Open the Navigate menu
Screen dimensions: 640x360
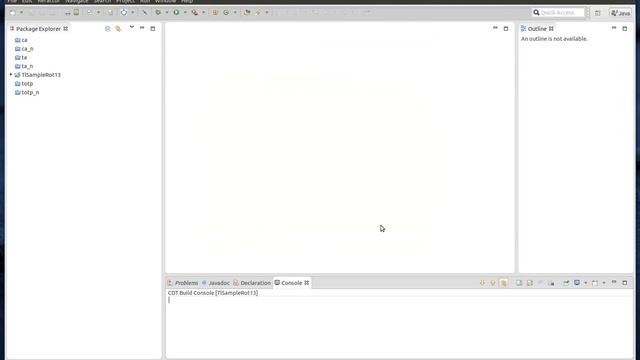[x=76, y=1]
